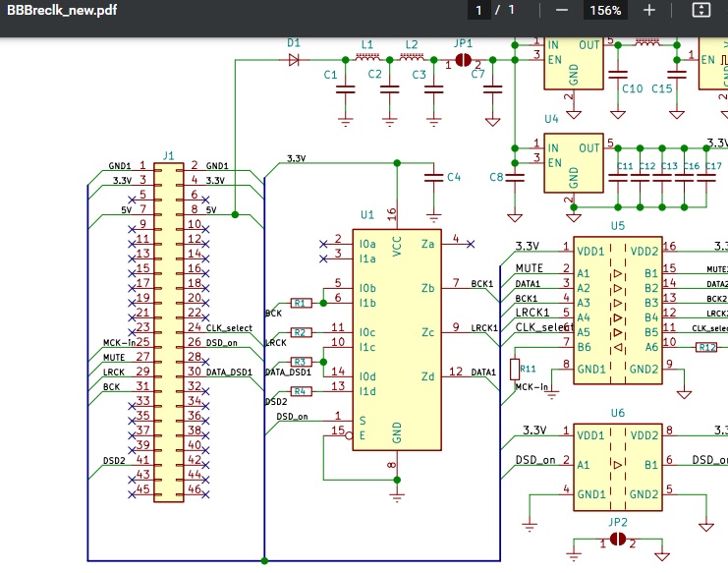
Task: Click the U5 isolator chip label
Action: [x=618, y=226]
